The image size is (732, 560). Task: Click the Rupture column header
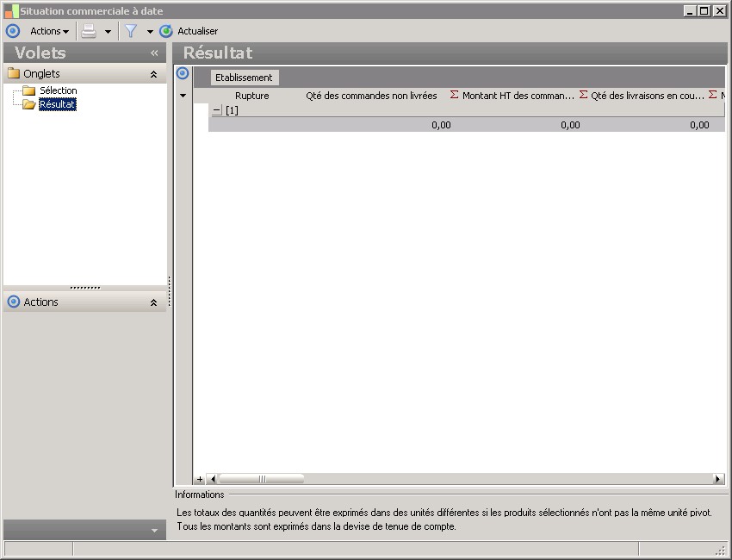tap(251, 96)
